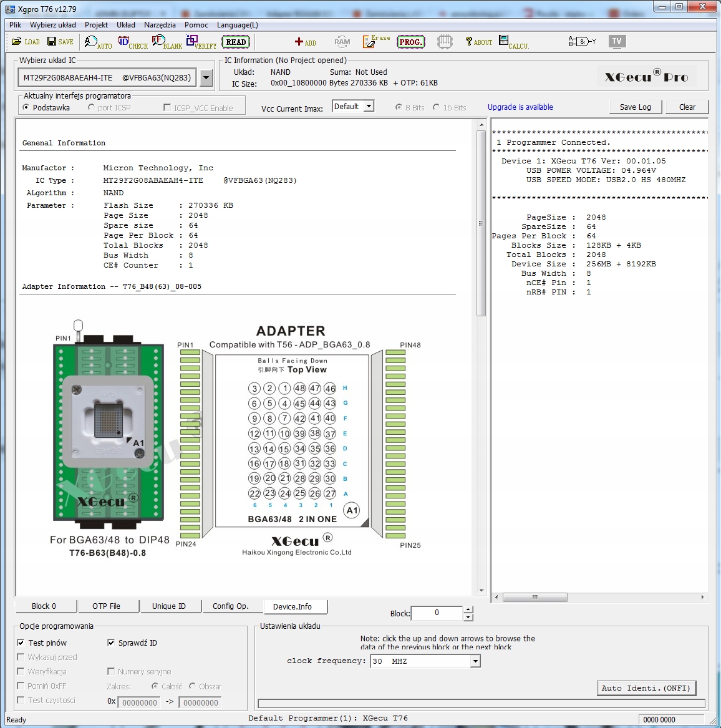Click the Block number input field
This screenshot has height=728, width=721.
click(x=437, y=613)
